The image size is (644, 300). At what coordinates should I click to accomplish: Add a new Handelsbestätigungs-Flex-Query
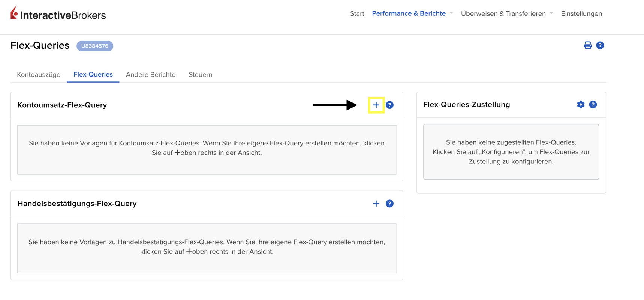click(376, 204)
